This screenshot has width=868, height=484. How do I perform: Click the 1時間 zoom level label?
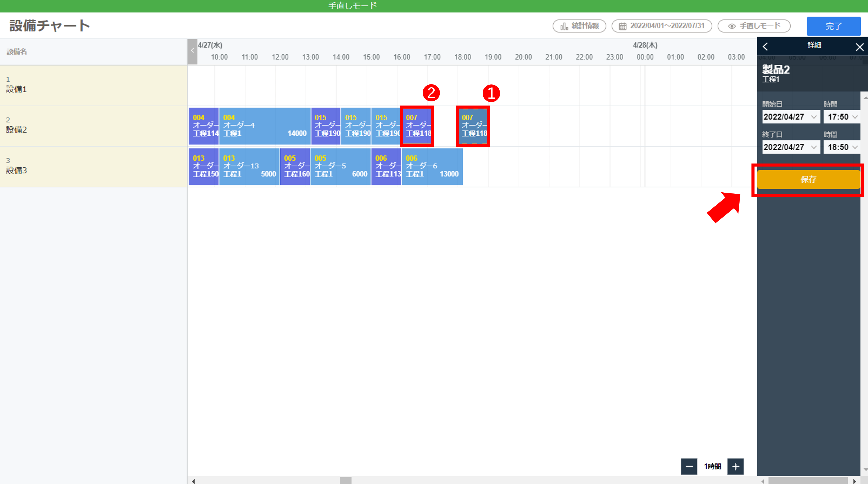coord(712,466)
